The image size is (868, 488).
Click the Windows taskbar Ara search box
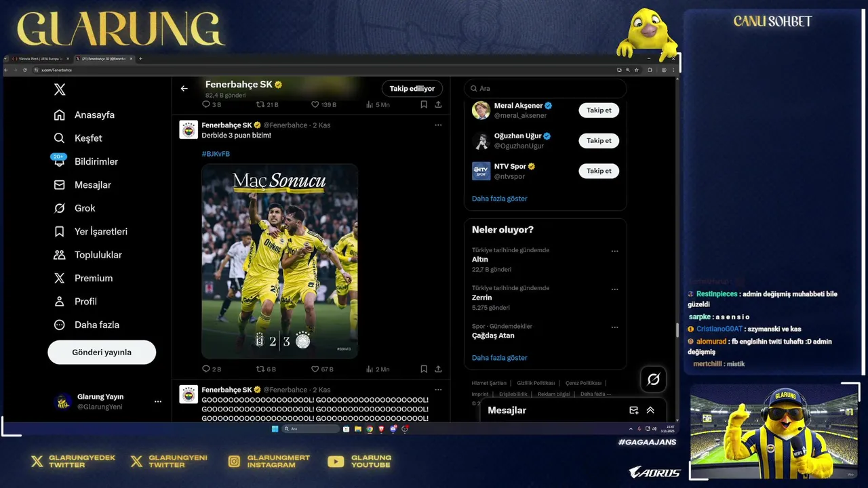click(x=311, y=429)
